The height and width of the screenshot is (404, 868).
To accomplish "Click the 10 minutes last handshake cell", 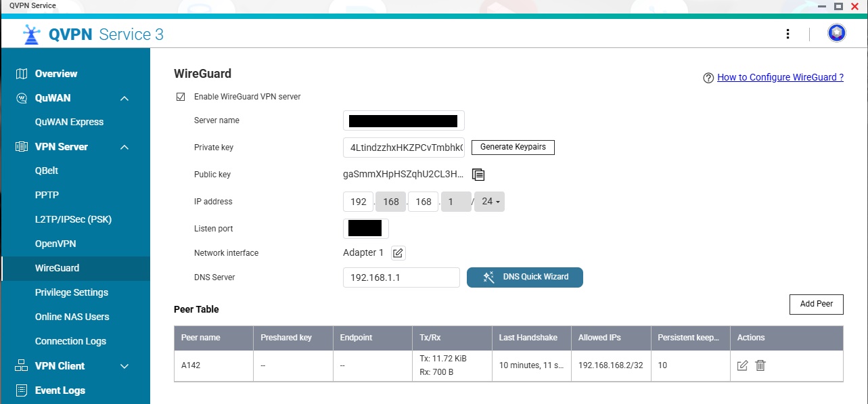I will [x=532, y=365].
